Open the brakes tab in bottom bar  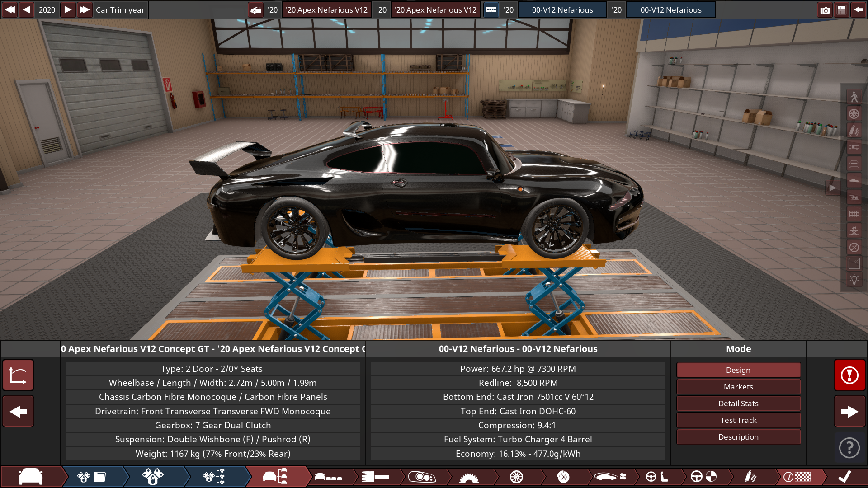pyautogui.click(x=563, y=477)
